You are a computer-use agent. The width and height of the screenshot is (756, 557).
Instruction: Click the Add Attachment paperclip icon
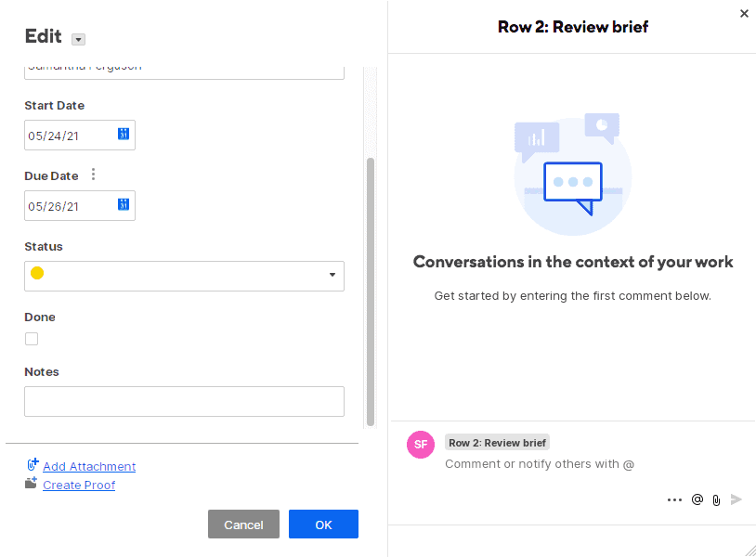pos(32,465)
